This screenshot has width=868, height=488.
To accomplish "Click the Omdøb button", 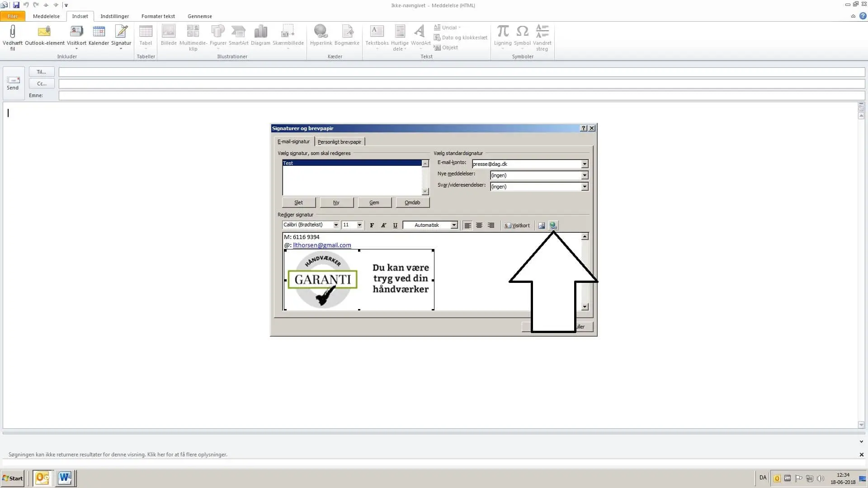I will (412, 202).
